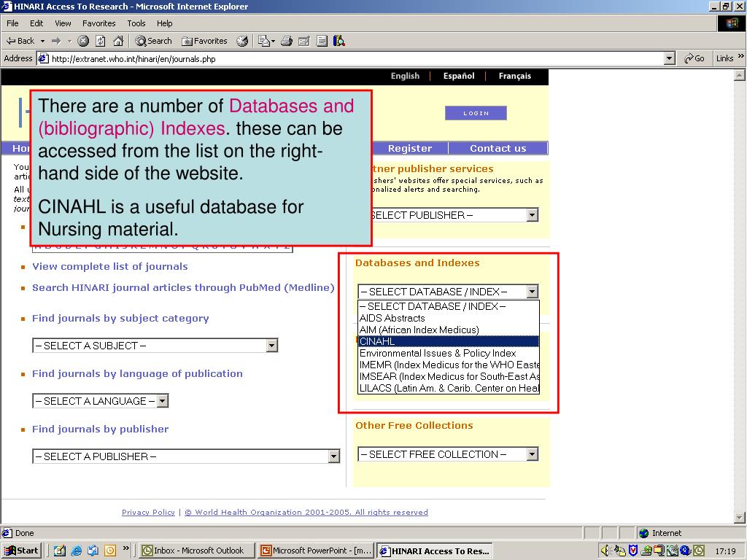Switch the site language to Español
The image size is (747, 560).
[459, 76]
